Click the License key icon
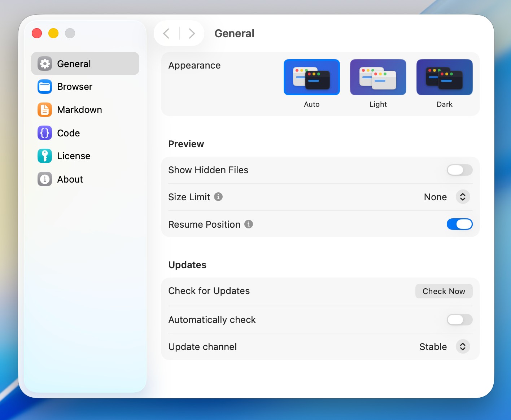This screenshot has height=420, width=511. (x=45, y=156)
